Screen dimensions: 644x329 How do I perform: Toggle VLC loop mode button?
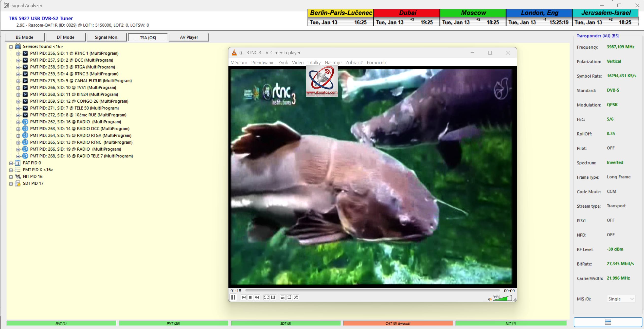[289, 297]
